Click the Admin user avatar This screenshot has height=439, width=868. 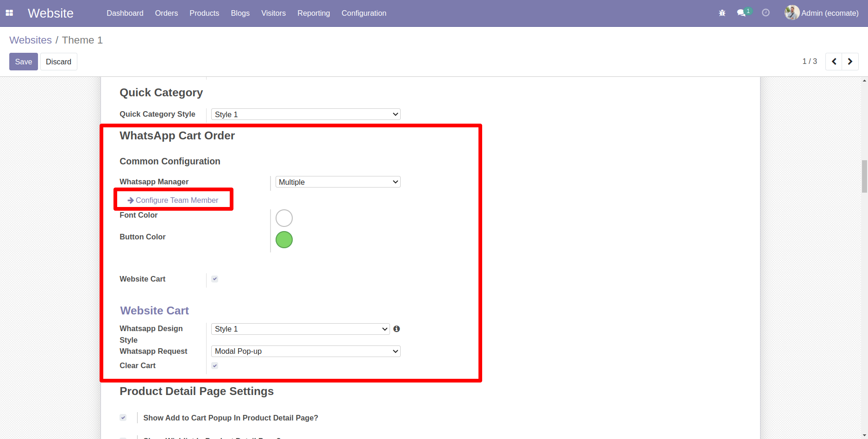(x=792, y=13)
